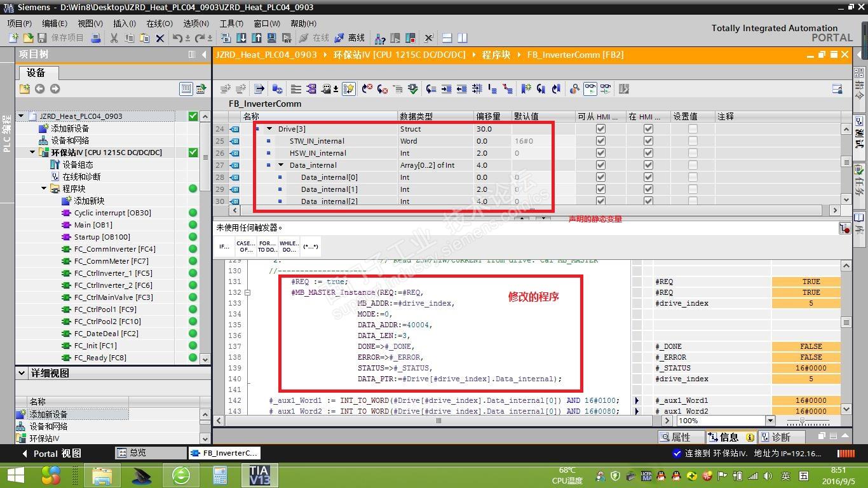
Task: Click the back arrow in project tree toolbar
Action: click(x=39, y=89)
